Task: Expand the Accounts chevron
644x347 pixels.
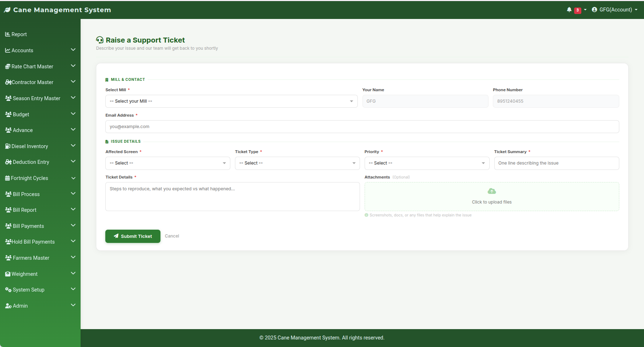Action: pyautogui.click(x=73, y=50)
